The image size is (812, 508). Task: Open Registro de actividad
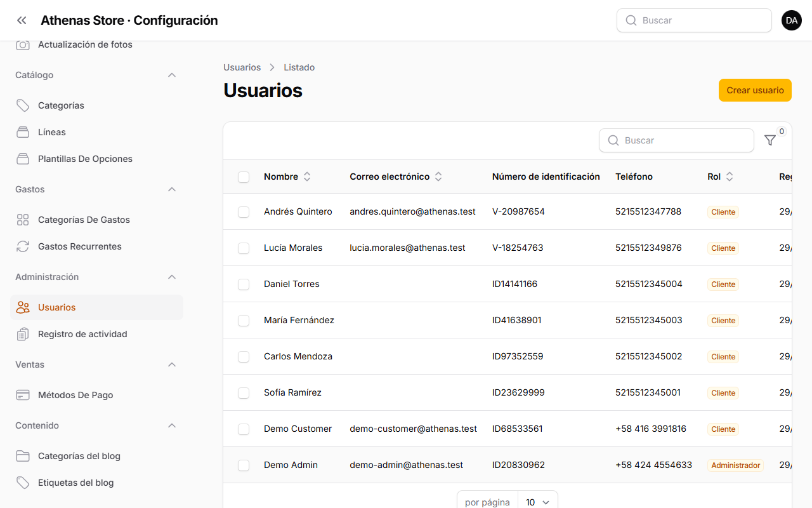coord(96,334)
